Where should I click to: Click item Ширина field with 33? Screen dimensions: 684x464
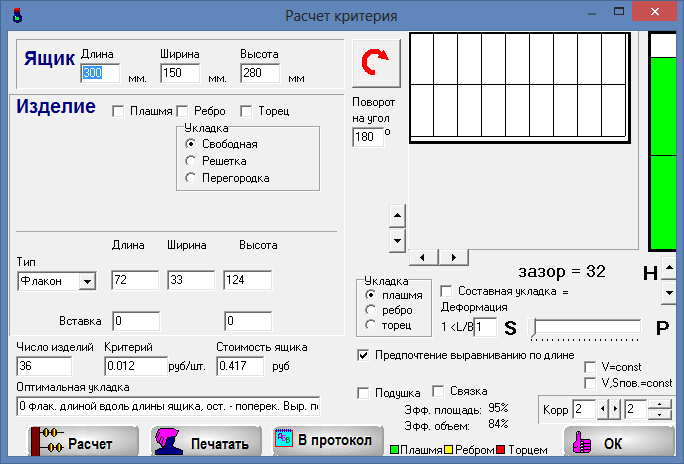[x=191, y=280]
